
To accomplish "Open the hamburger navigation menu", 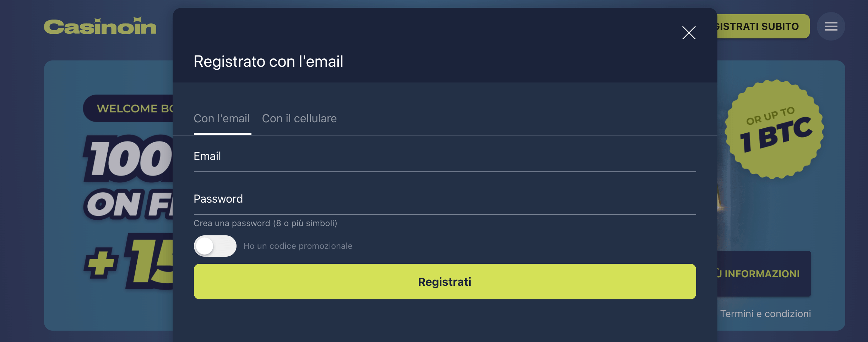I will coord(830,26).
